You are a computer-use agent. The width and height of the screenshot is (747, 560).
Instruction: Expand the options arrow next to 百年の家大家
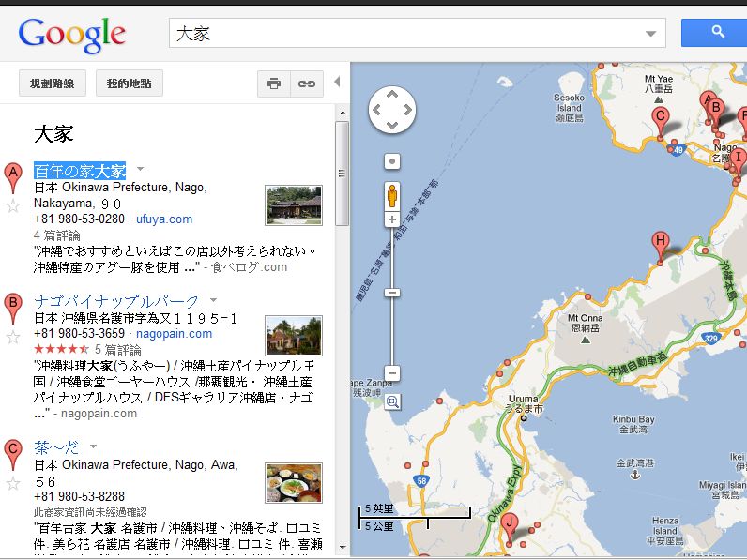click(140, 169)
